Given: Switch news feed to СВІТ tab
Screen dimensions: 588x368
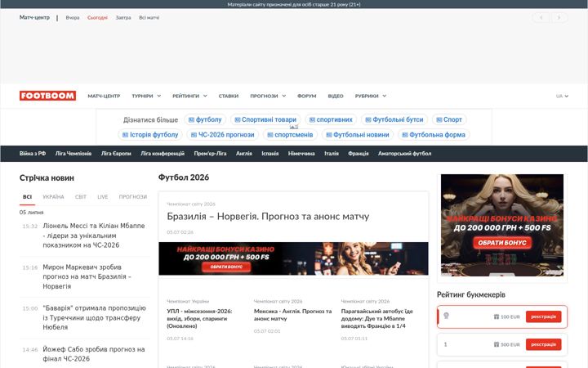Looking at the screenshot, I should point(81,197).
